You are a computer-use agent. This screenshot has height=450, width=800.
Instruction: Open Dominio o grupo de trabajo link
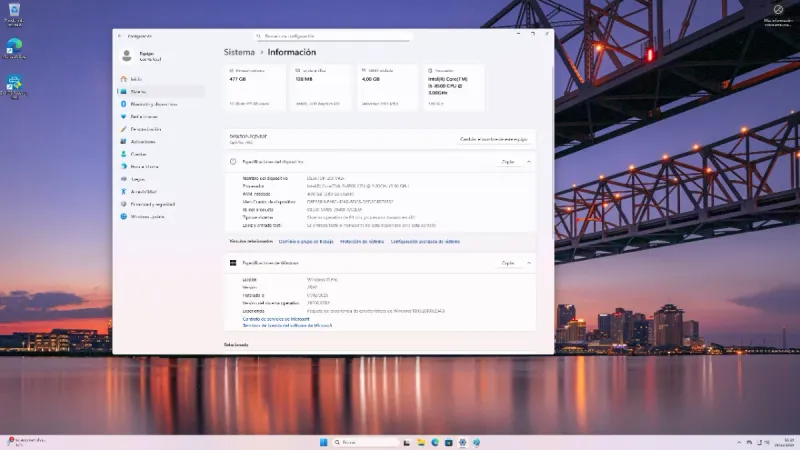pyautogui.click(x=306, y=242)
